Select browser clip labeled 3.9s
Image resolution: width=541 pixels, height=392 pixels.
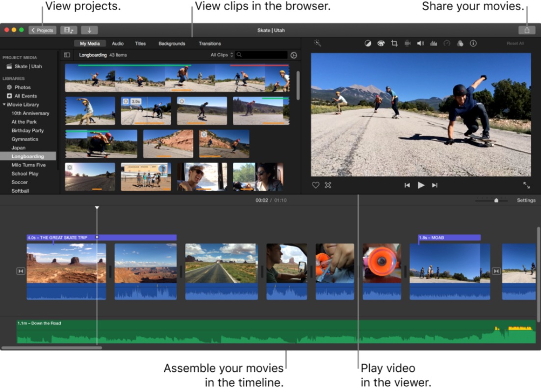pos(146,111)
